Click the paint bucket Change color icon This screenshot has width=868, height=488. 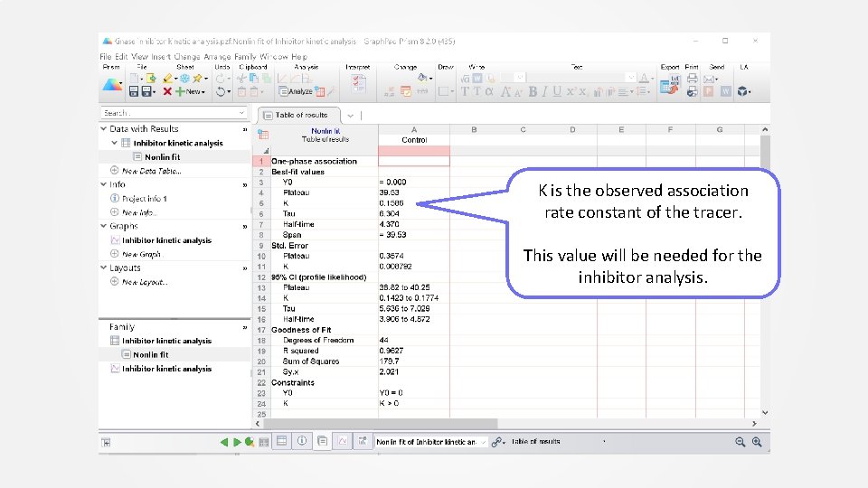click(422, 78)
